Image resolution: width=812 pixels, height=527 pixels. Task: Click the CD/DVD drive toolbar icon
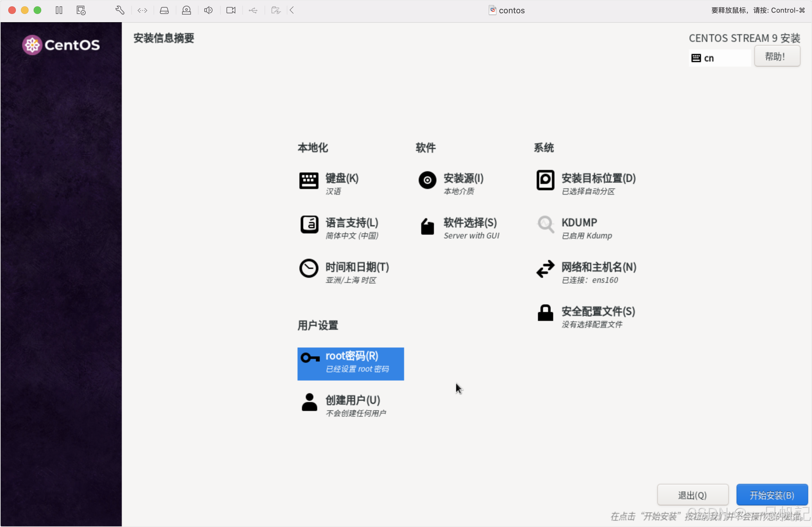pyautogui.click(x=186, y=10)
